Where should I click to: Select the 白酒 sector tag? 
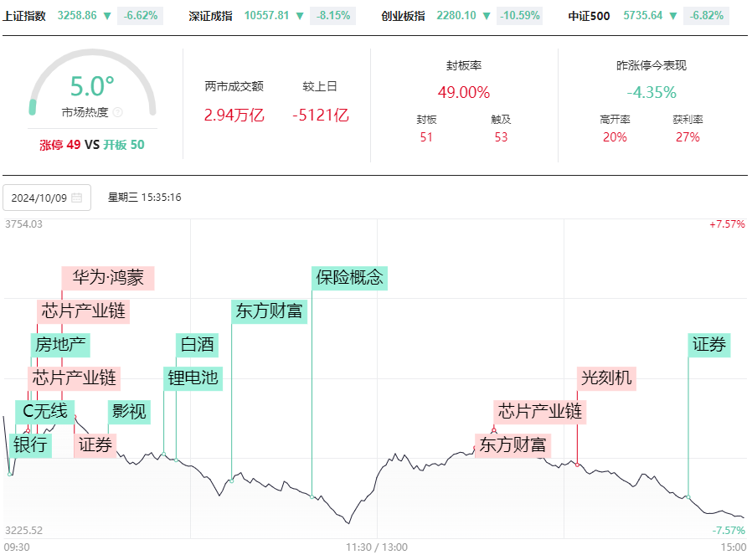point(197,345)
